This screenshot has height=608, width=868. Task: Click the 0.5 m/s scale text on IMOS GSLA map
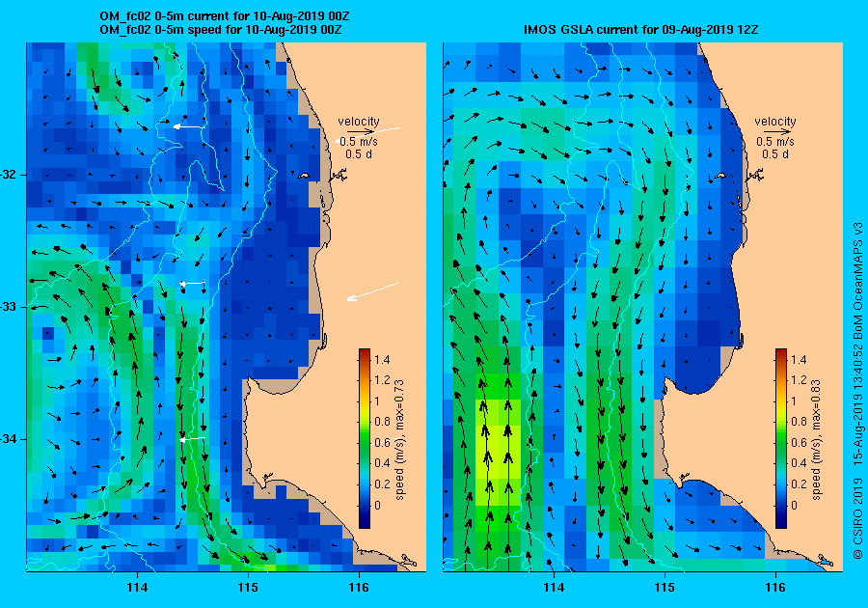tap(775, 142)
